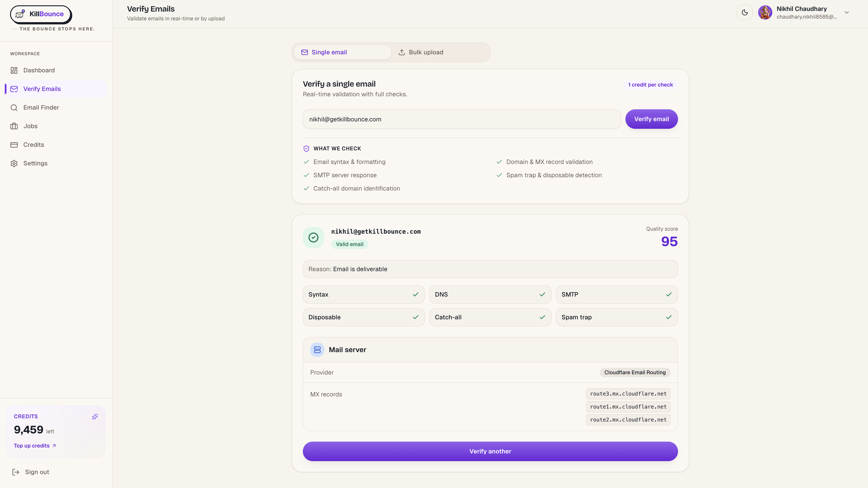Switch to Single email tab
Image resolution: width=868 pixels, height=488 pixels.
(342, 52)
